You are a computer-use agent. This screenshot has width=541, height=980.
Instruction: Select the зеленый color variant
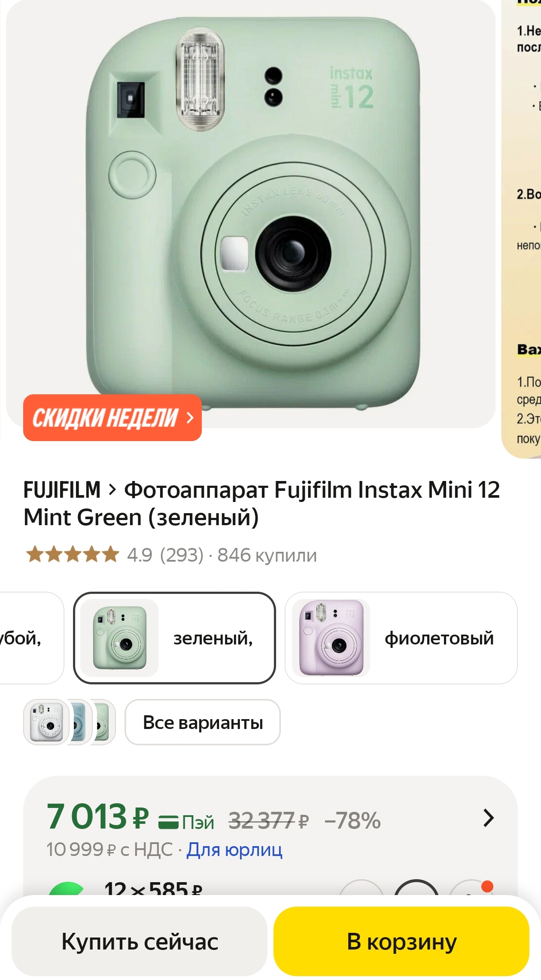(x=174, y=638)
